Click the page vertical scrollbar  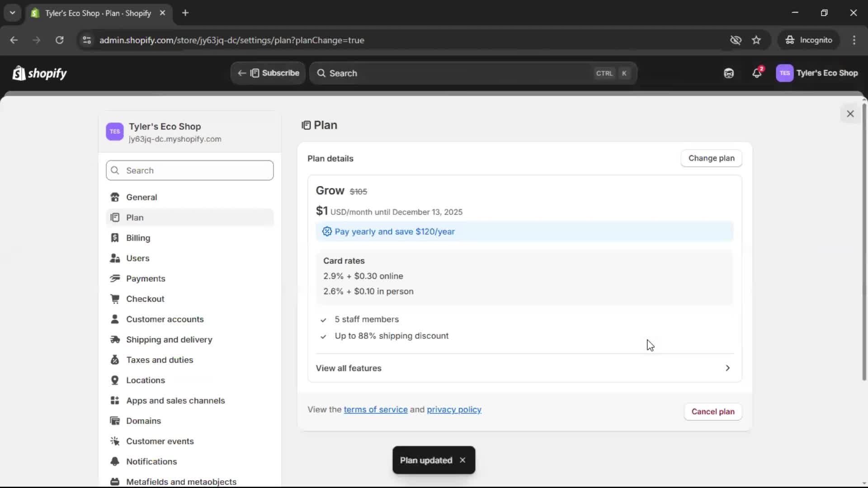(864, 241)
